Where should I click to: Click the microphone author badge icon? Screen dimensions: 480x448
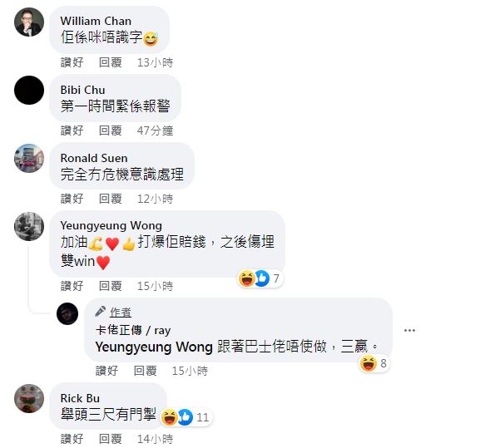100,312
